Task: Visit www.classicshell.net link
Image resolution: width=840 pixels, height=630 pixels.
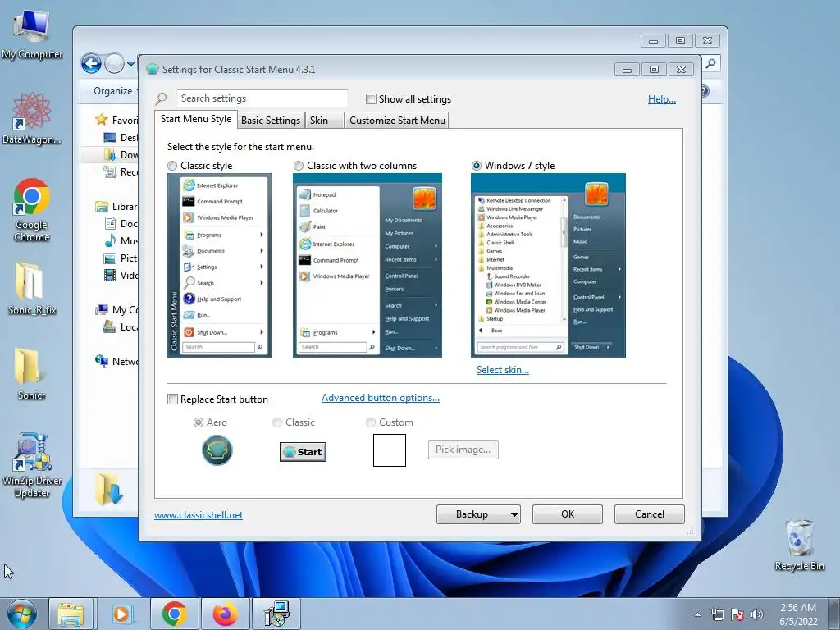Action: tap(199, 515)
